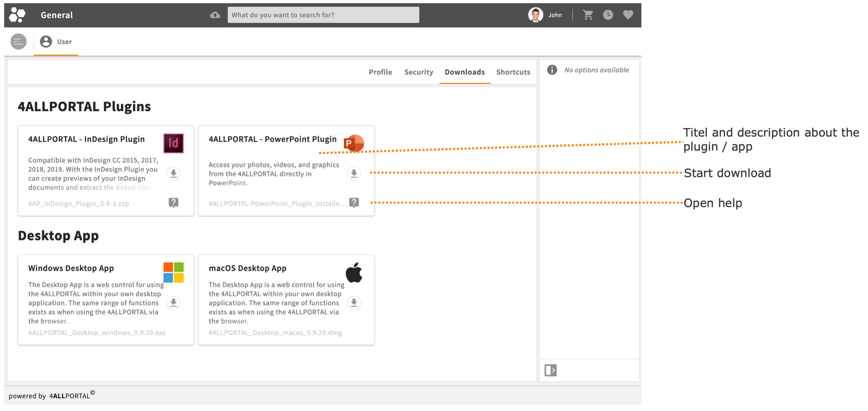Viewport: 868px width, 411px height.
Task: Click the General title in header
Action: click(x=56, y=15)
